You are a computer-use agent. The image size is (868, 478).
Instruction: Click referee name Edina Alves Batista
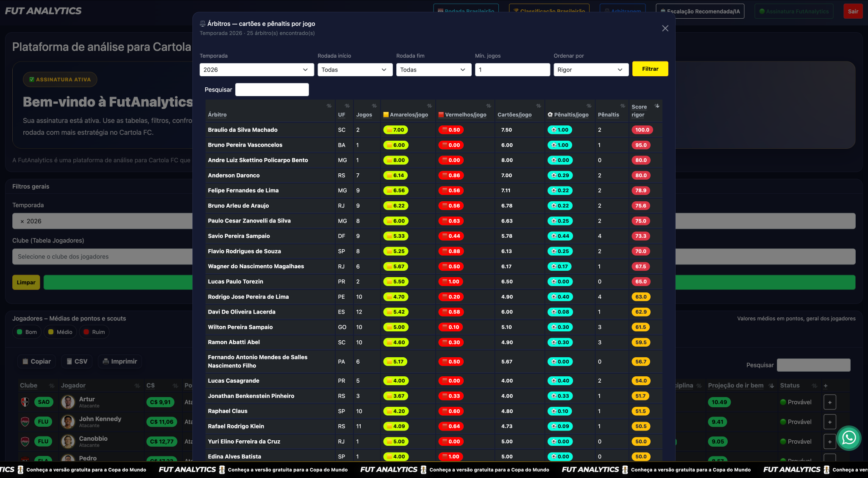coord(234,456)
